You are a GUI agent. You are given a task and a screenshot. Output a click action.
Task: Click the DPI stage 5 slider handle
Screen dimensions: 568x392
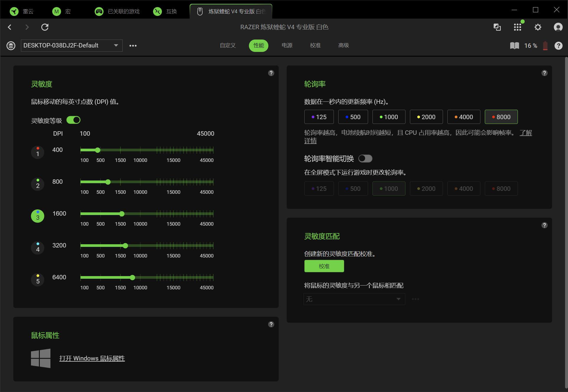click(132, 278)
